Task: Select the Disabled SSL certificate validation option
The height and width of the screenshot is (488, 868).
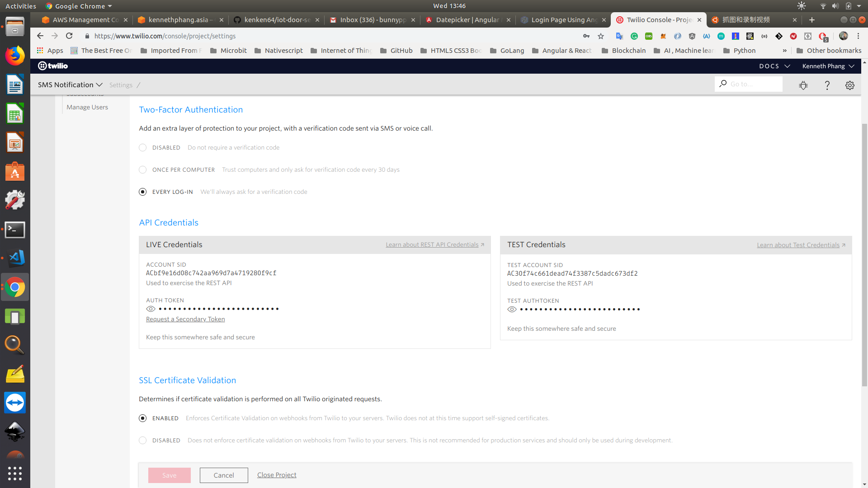Action: click(142, 441)
